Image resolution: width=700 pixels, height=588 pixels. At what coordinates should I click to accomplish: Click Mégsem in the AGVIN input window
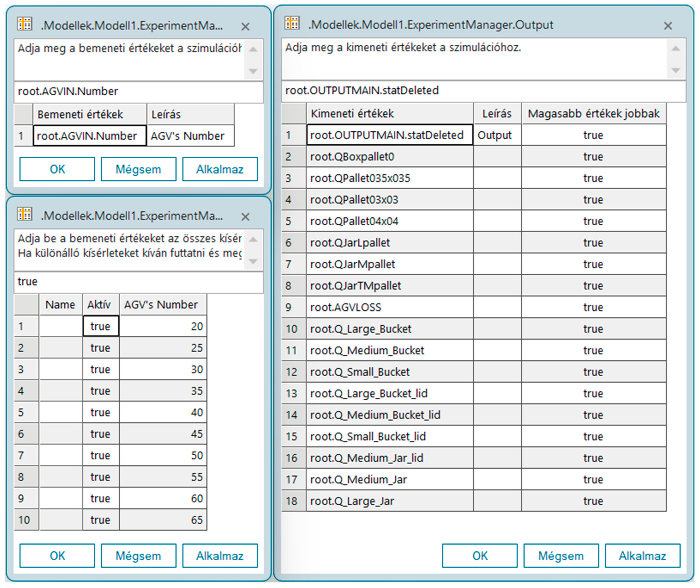(x=138, y=169)
